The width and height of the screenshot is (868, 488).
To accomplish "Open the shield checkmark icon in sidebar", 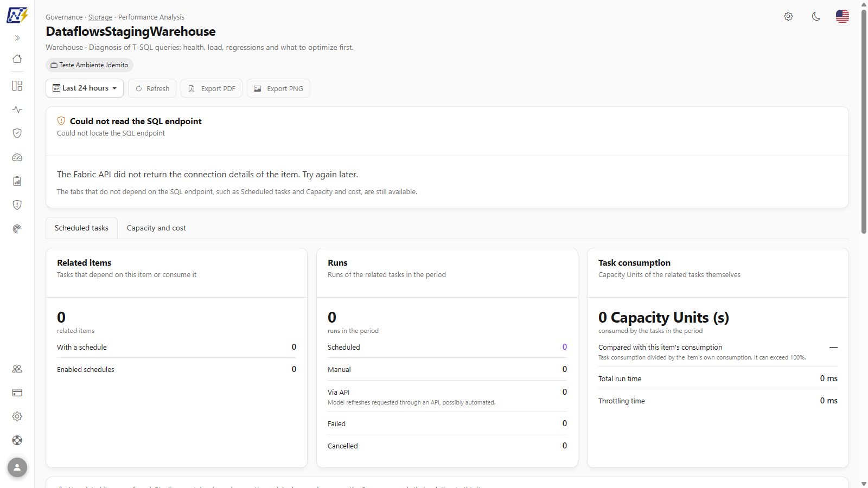I will [x=17, y=133].
